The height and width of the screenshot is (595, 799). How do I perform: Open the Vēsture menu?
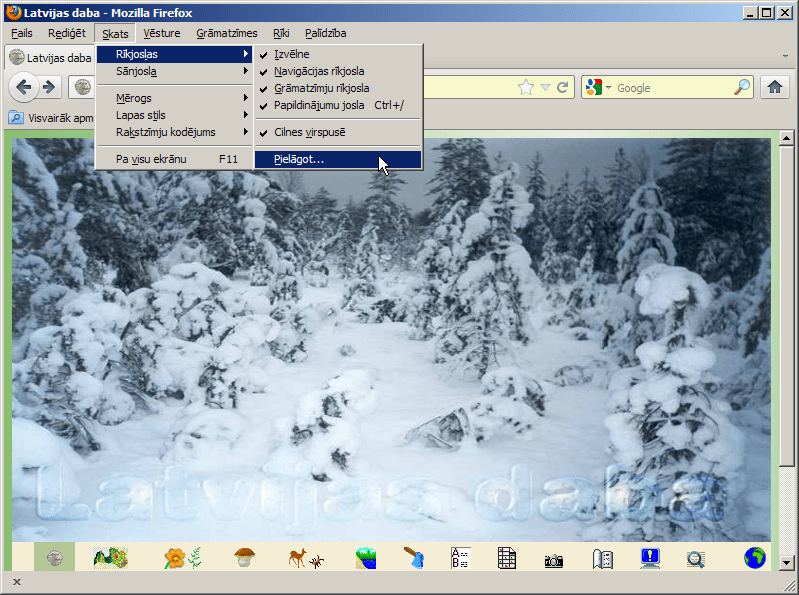[x=162, y=33]
